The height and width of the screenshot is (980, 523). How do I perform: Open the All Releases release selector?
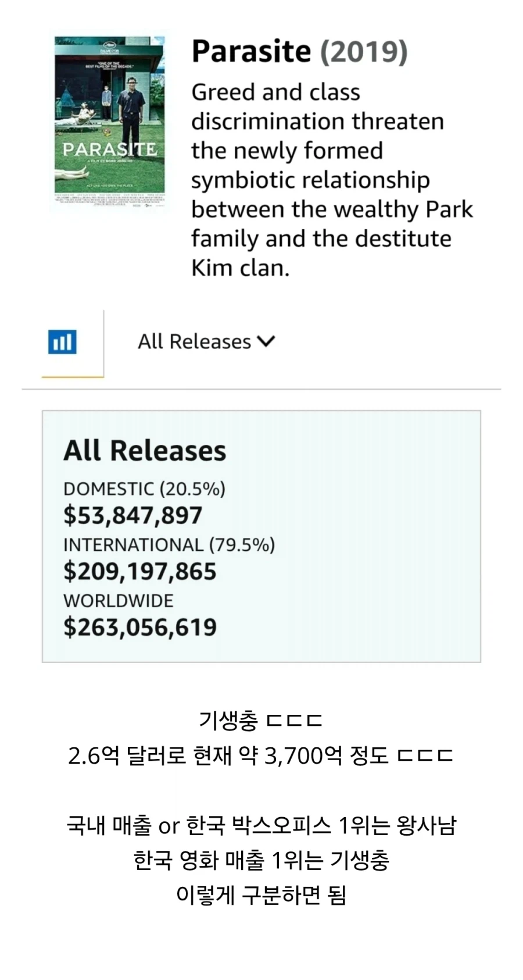coord(205,341)
